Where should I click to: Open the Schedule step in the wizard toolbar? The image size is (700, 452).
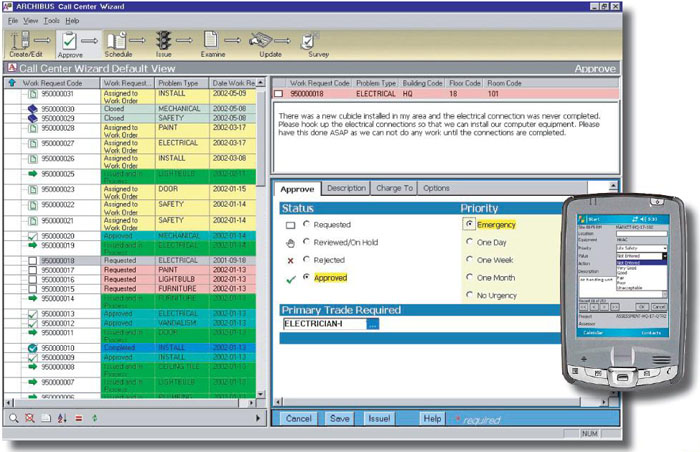point(116,41)
